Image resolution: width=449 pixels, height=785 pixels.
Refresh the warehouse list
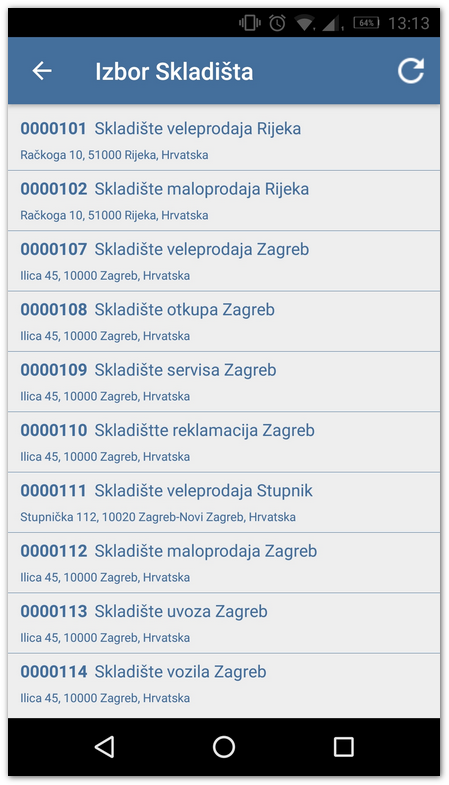410,71
